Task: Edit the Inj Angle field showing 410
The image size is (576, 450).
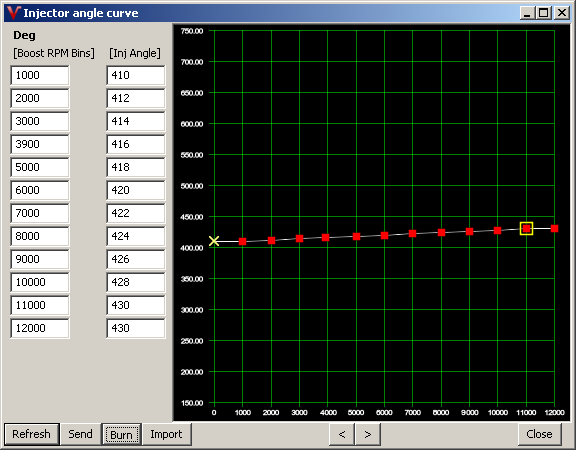Action: tap(136, 75)
